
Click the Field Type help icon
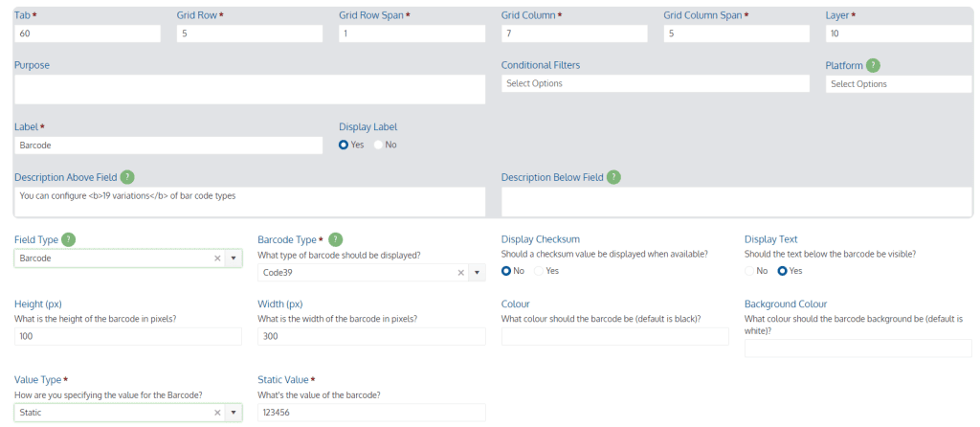[69, 239]
